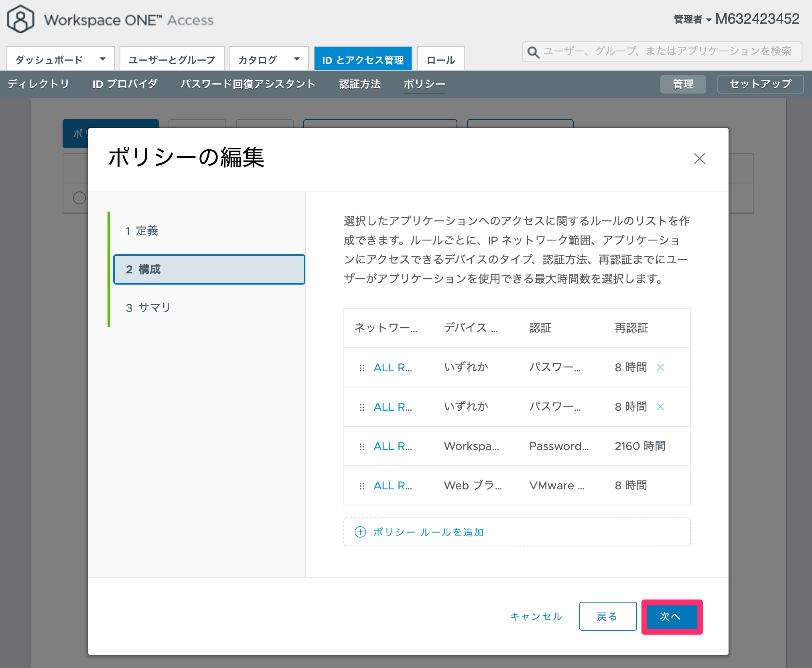Image resolution: width=812 pixels, height=668 pixels.
Task: Click the M632423452 tenant name
Action: click(x=757, y=19)
